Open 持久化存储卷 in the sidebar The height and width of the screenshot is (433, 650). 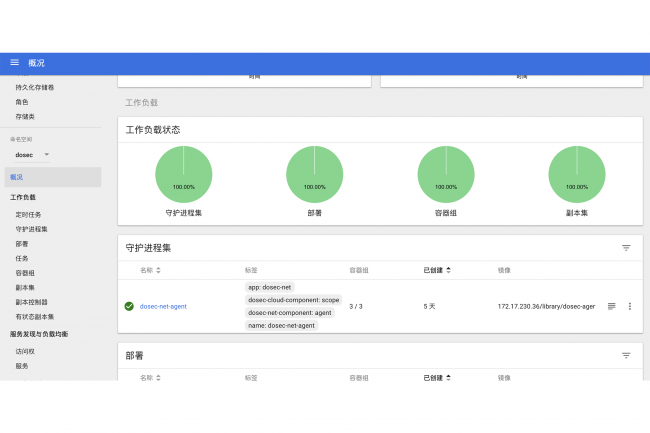[35, 87]
